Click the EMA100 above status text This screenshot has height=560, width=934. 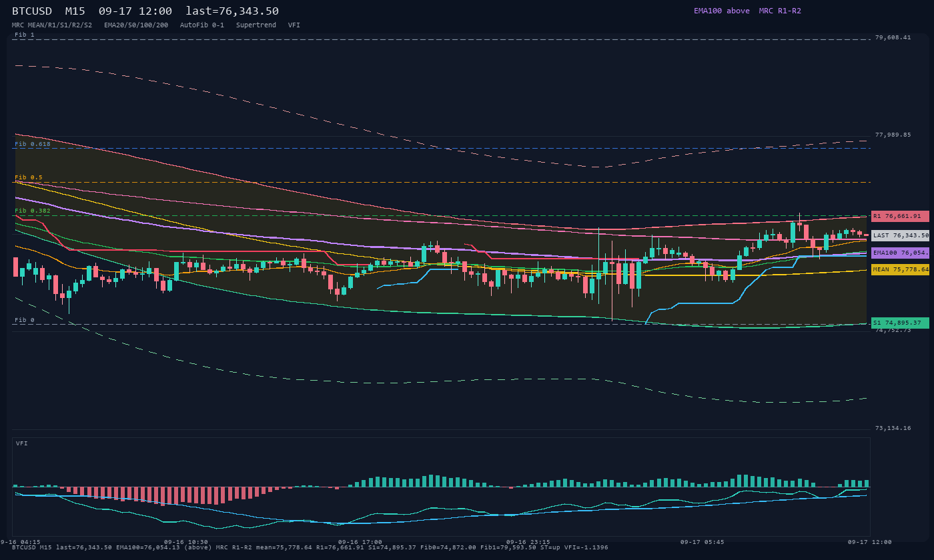(722, 11)
